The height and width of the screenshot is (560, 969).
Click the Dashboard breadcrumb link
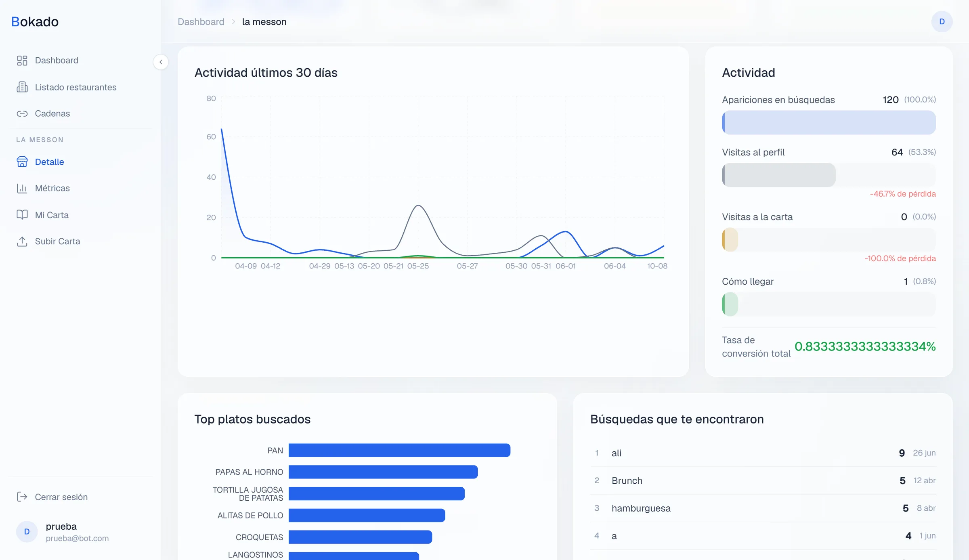(x=201, y=22)
